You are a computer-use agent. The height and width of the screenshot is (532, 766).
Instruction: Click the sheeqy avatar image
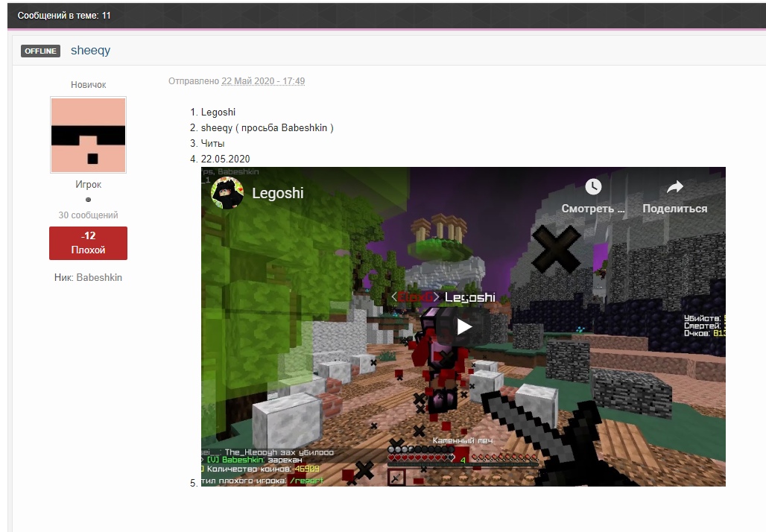[x=89, y=135]
